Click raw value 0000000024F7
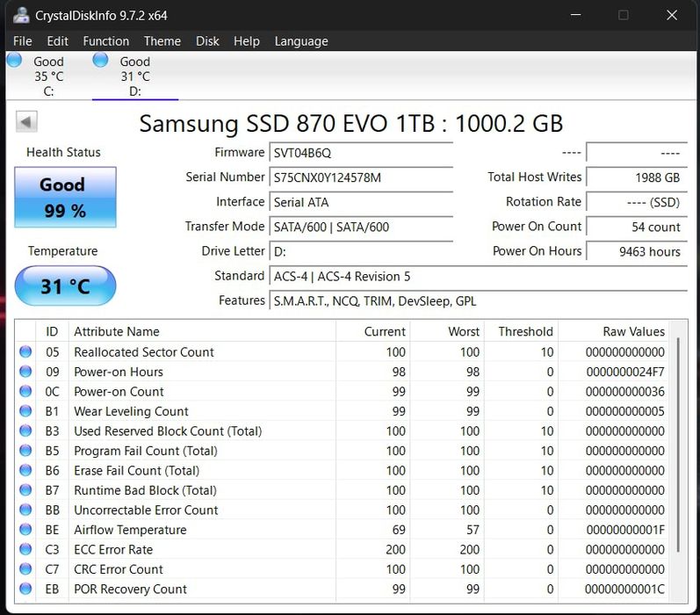 [625, 372]
